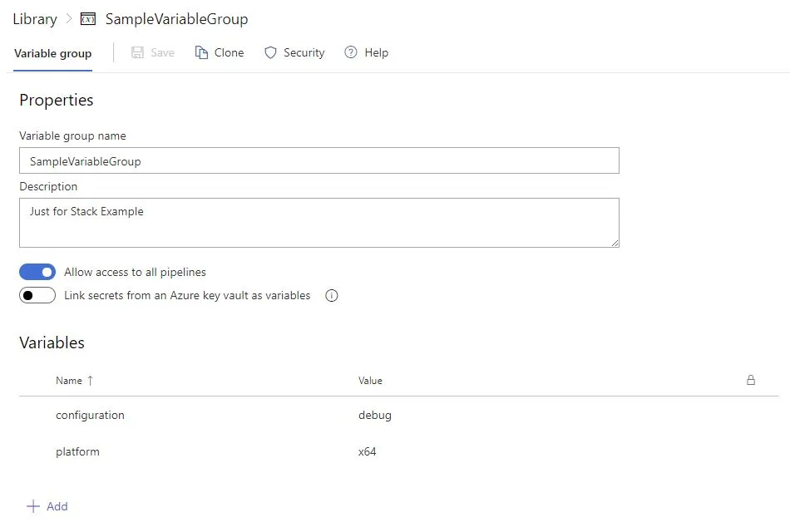Grab the Description text area resize handle
This screenshot has width=790, height=532.
(615, 243)
